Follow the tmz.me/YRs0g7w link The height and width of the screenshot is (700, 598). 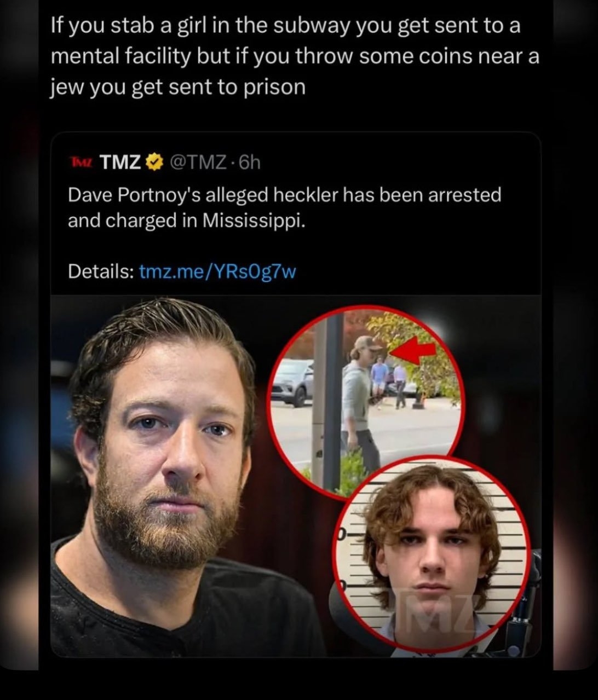[218, 271]
